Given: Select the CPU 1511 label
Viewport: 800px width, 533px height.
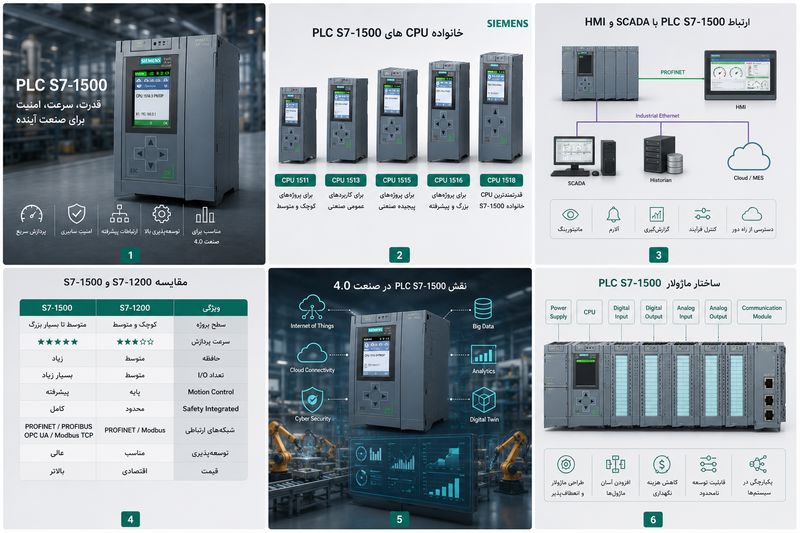Looking at the screenshot, I should point(295,180).
